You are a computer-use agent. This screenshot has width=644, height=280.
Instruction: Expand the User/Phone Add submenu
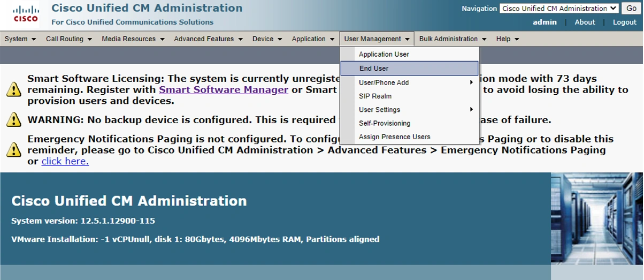pyautogui.click(x=410, y=82)
